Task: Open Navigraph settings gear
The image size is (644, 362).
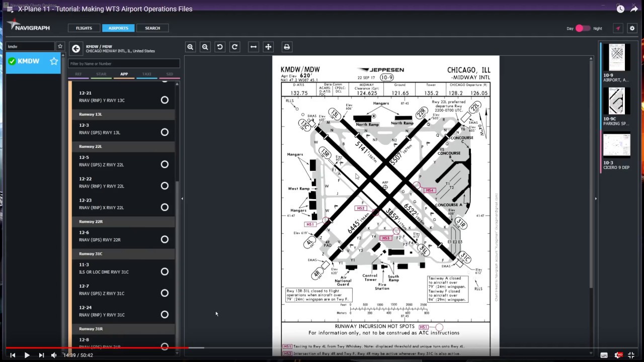Action: tap(632, 28)
